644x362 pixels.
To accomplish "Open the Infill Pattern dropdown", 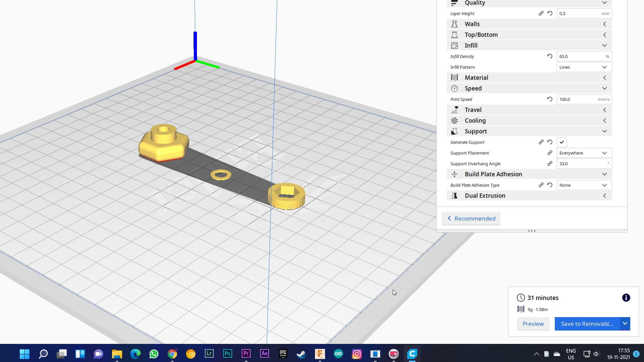I will [584, 67].
